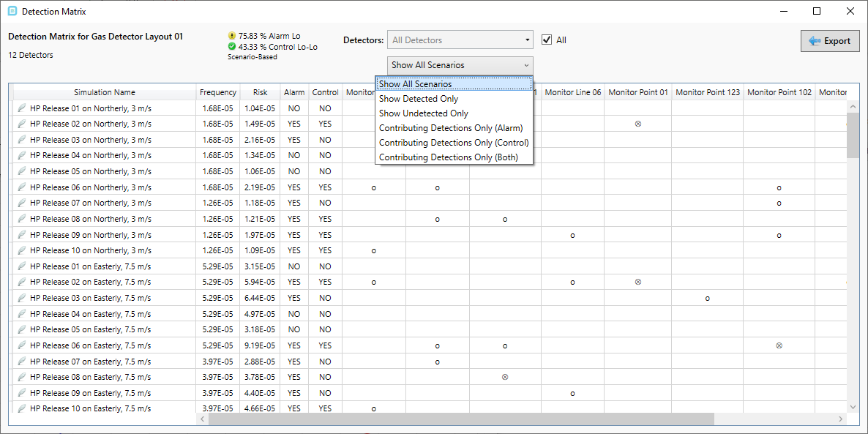Click pencil icon for HP Release 07 on Northerly
The width and height of the screenshot is (868, 434).
[22, 203]
